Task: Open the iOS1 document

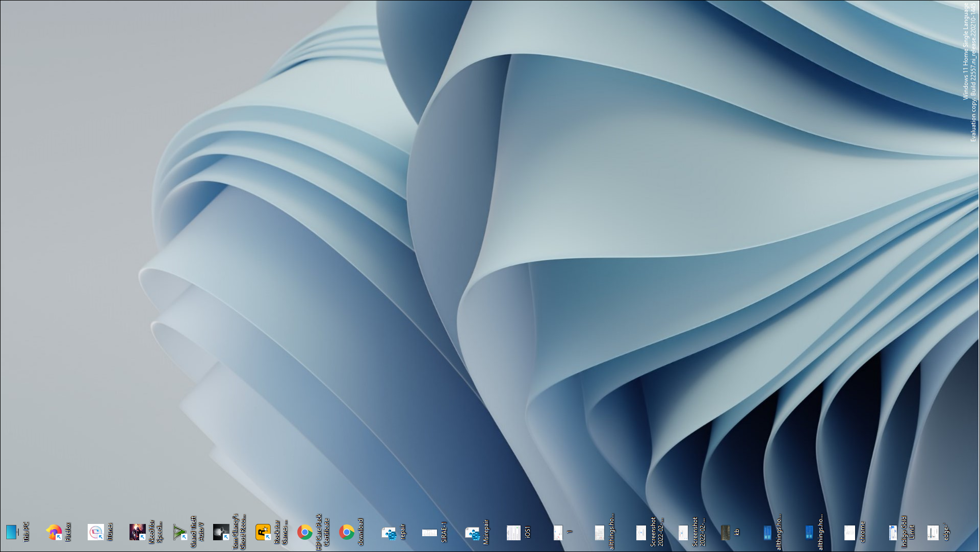Action: [x=514, y=533]
